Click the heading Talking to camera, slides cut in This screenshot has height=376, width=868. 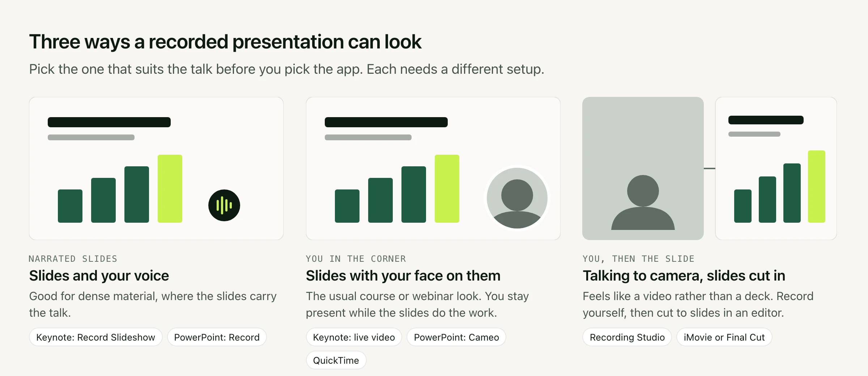point(684,276)
